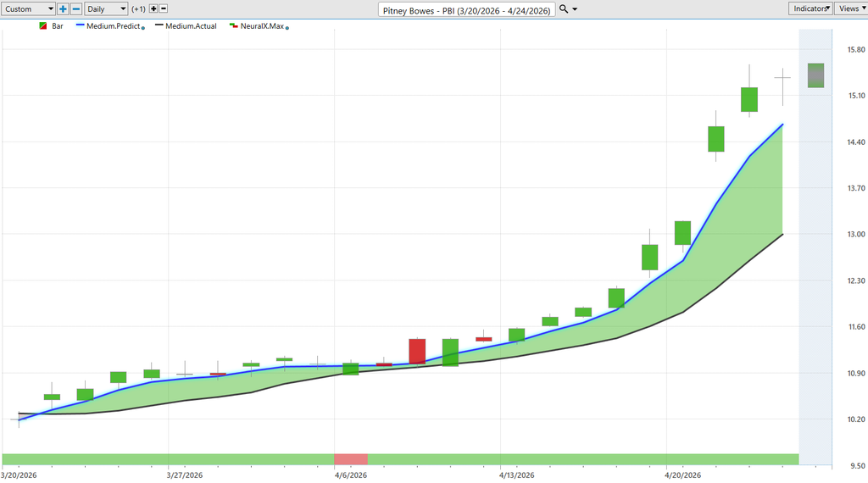Click the large red candlestick bar
868x483 pixels.
point(416,351)
